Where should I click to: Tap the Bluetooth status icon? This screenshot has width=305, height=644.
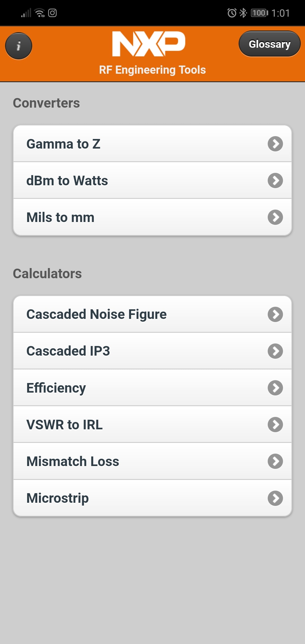[x=243, y=13]
